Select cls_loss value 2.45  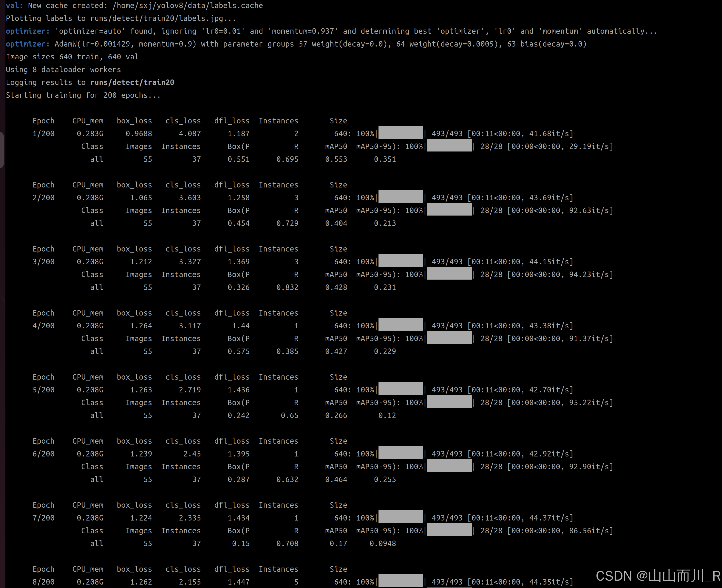coord(192,454)
